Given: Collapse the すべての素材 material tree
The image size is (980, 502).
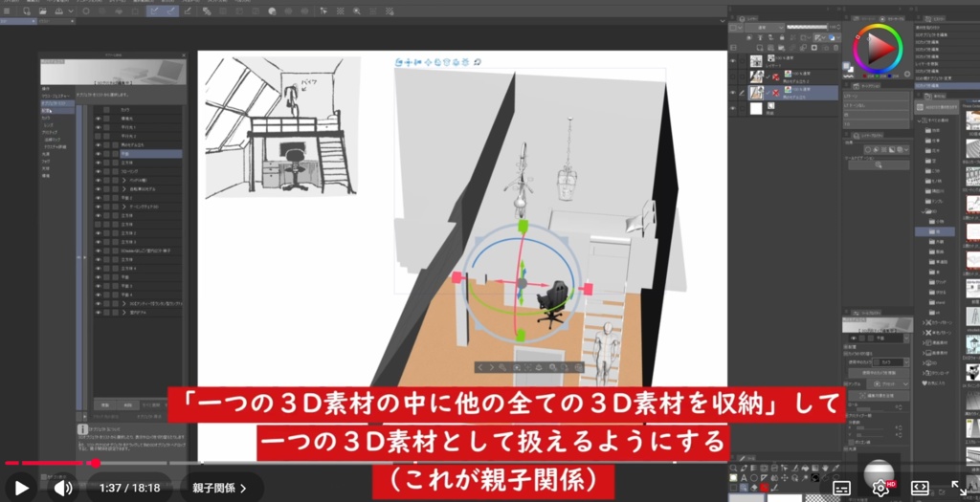Looking at the screenshot, I should click(x=920, y=120).
